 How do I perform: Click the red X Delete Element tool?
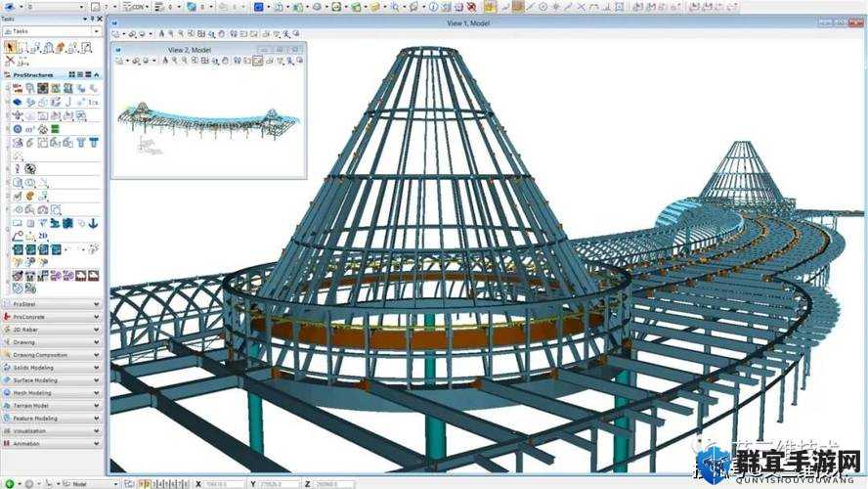[10, 61]
